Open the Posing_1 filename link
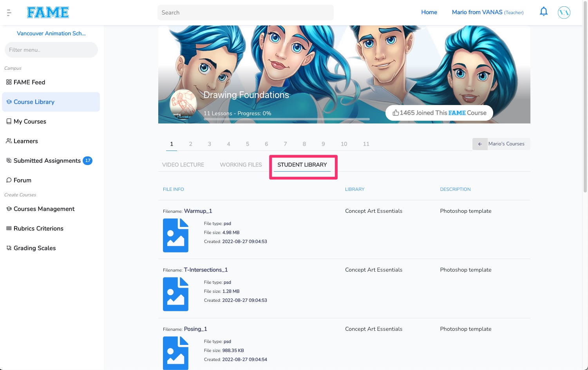The height and width of the screenshot is (370, 588). click(x=195, y=329)
